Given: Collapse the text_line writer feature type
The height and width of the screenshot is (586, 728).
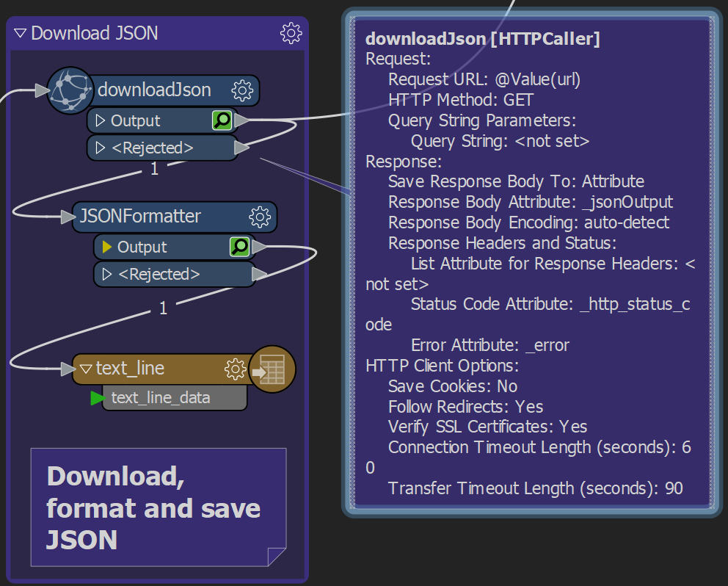Looking at the screenshot, I should [86, 369].
